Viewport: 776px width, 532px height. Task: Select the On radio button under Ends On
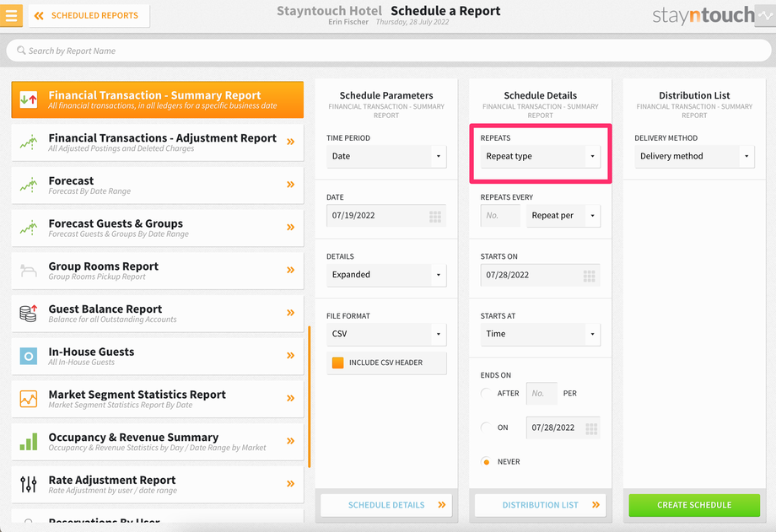coord(486,427)
